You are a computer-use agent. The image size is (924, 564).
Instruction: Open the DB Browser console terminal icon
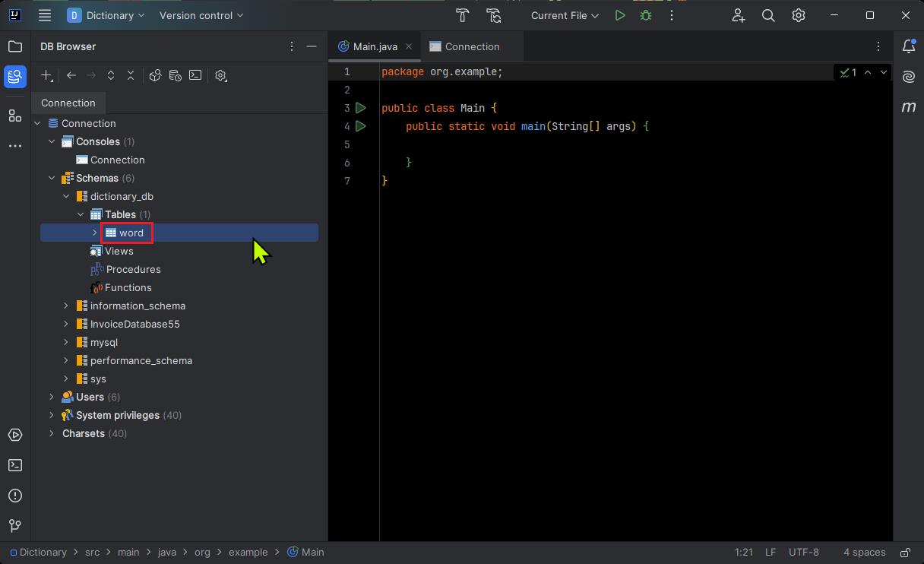[195, 75]
